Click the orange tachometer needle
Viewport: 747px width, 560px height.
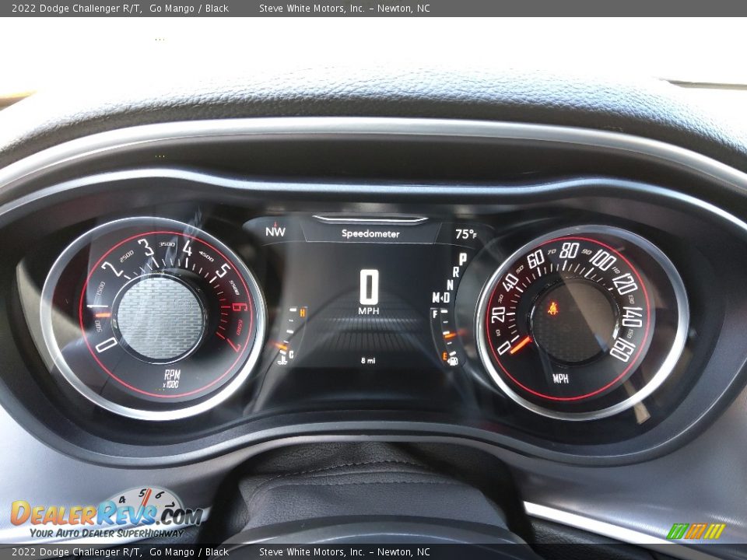pos(102,315)
